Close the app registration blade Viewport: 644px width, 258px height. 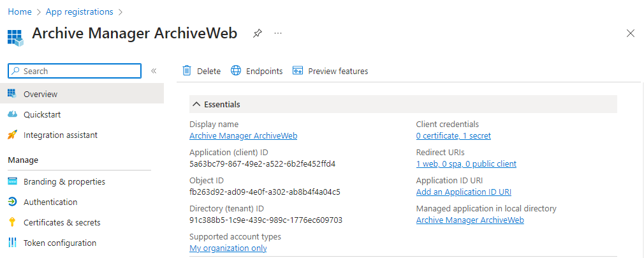point(631,33)
